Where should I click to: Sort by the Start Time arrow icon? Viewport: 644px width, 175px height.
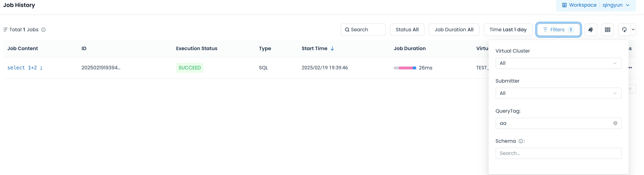click(x=332, y=49)
